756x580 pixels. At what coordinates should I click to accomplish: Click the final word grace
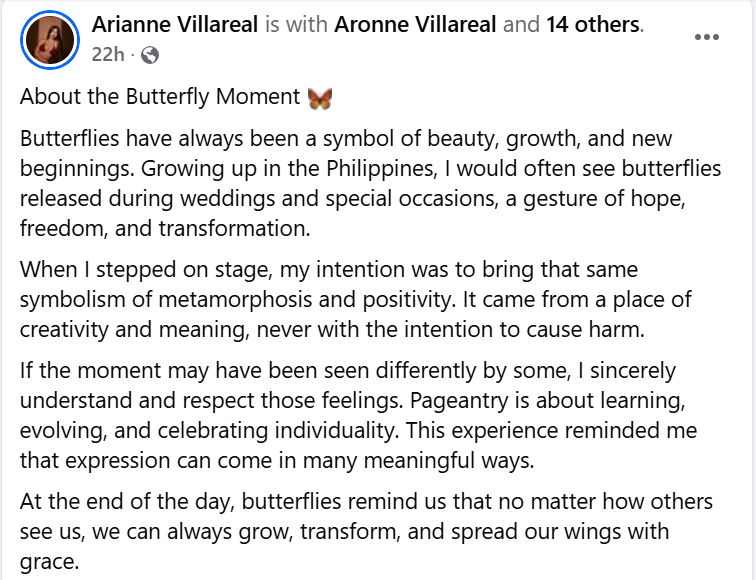pyautogui.click(x=49, y=562)
